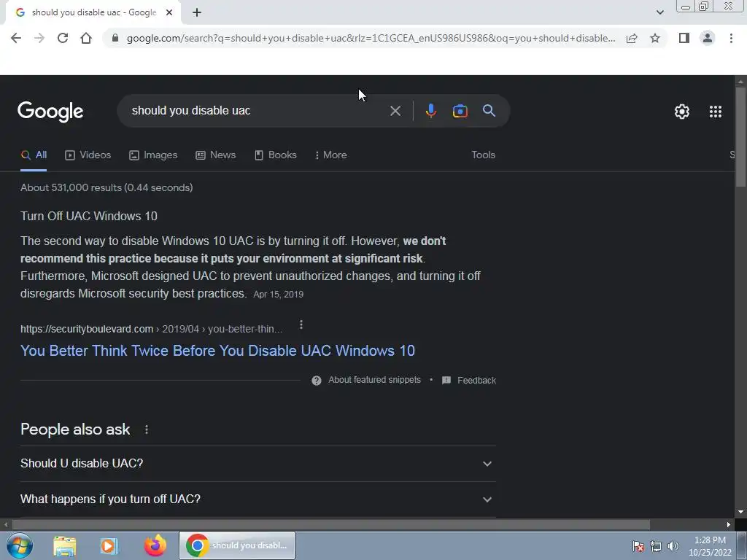Go forward using the browser arrow

pos(39,38)
